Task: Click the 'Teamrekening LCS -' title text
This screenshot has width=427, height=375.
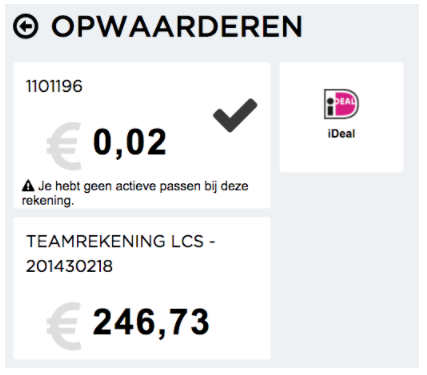Action: pyautogui.click(x=121, y=241)
